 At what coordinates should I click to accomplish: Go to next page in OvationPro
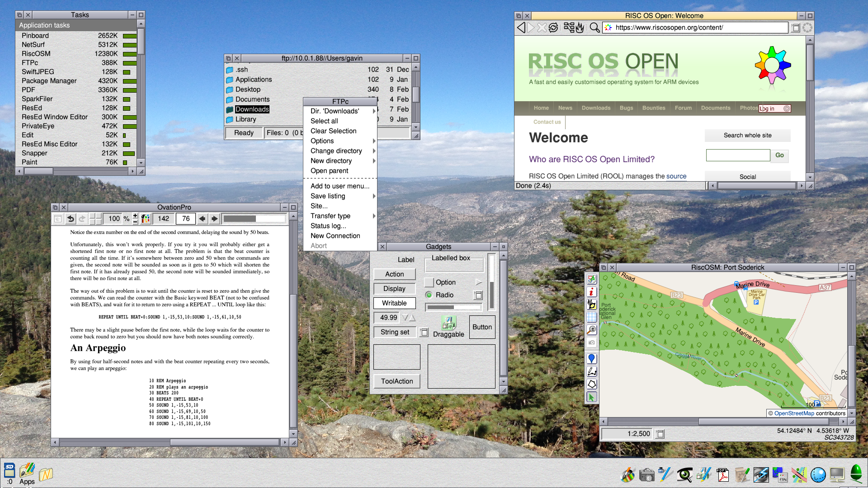pyautogui.click(x=214, y=219)
